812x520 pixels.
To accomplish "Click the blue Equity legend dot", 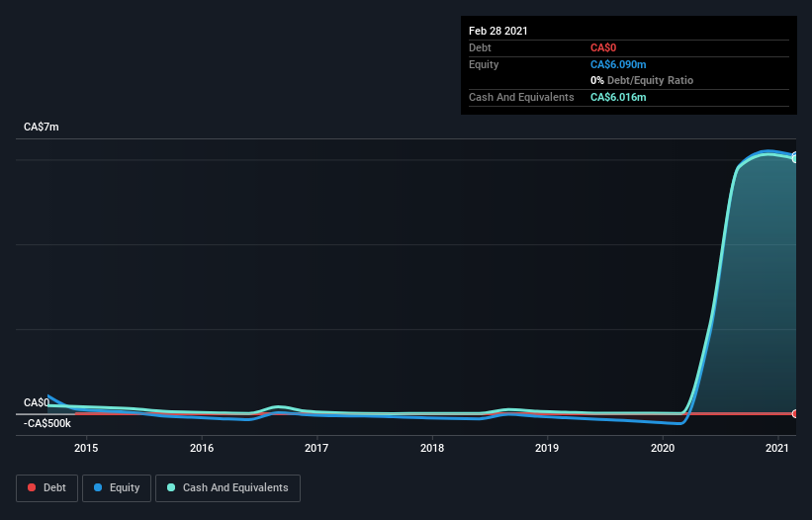I will 98,487.
